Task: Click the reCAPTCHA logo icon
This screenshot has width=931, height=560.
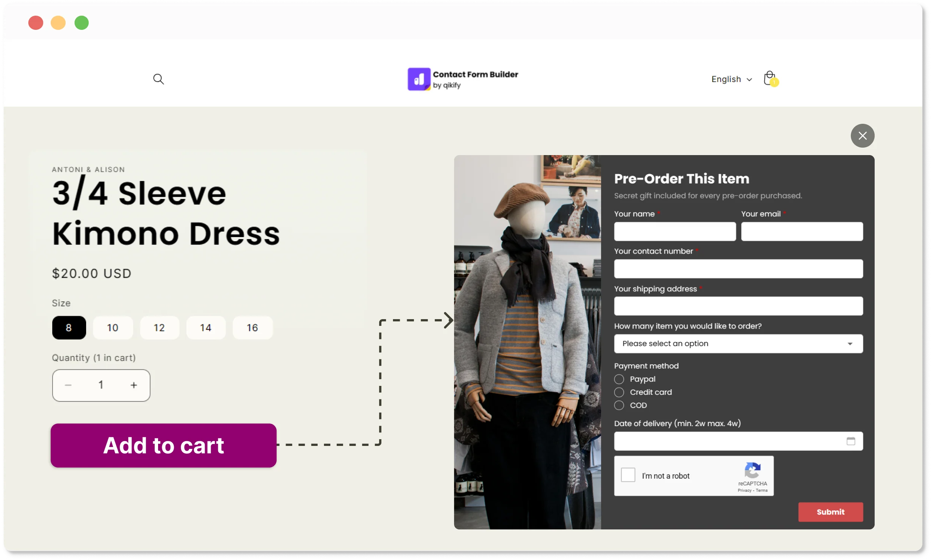Action: (752, 470)
